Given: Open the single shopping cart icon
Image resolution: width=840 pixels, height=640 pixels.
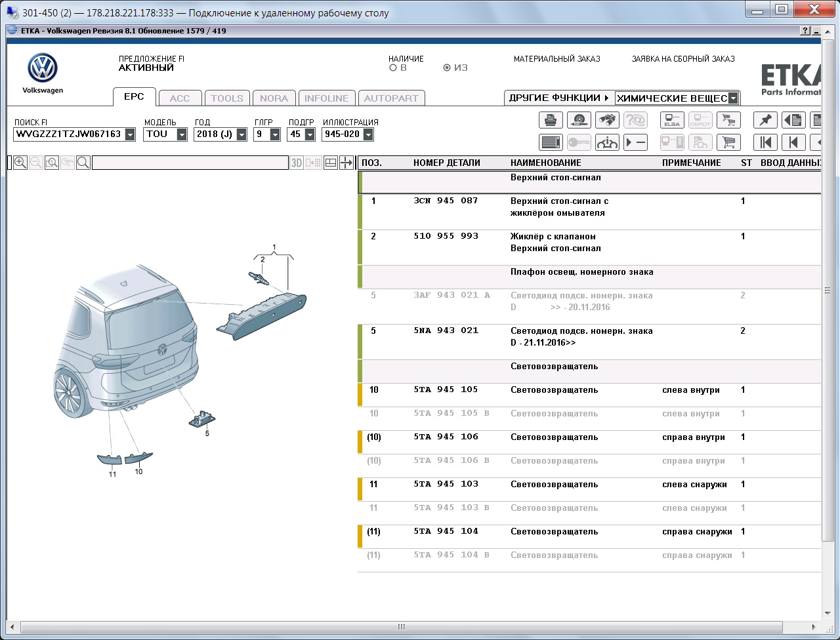Looking at the screenshot, I should (x=728, y=142).
